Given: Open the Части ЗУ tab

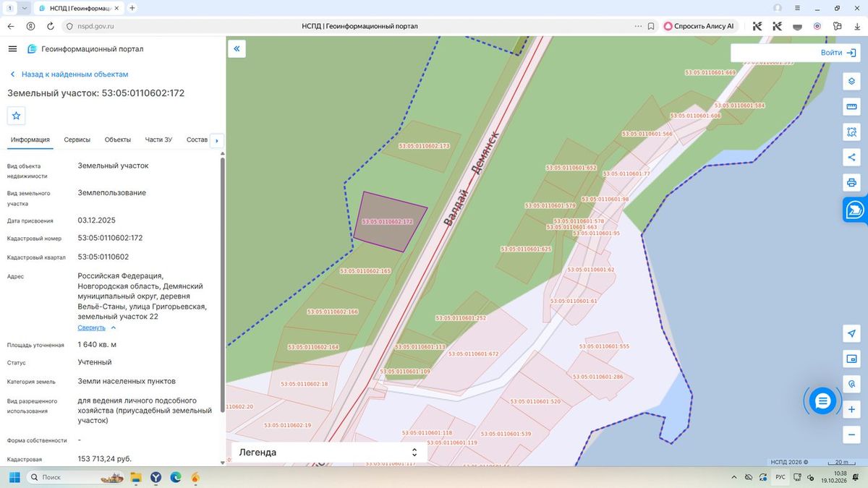Looking at the screenshot, I should (158, 140).
